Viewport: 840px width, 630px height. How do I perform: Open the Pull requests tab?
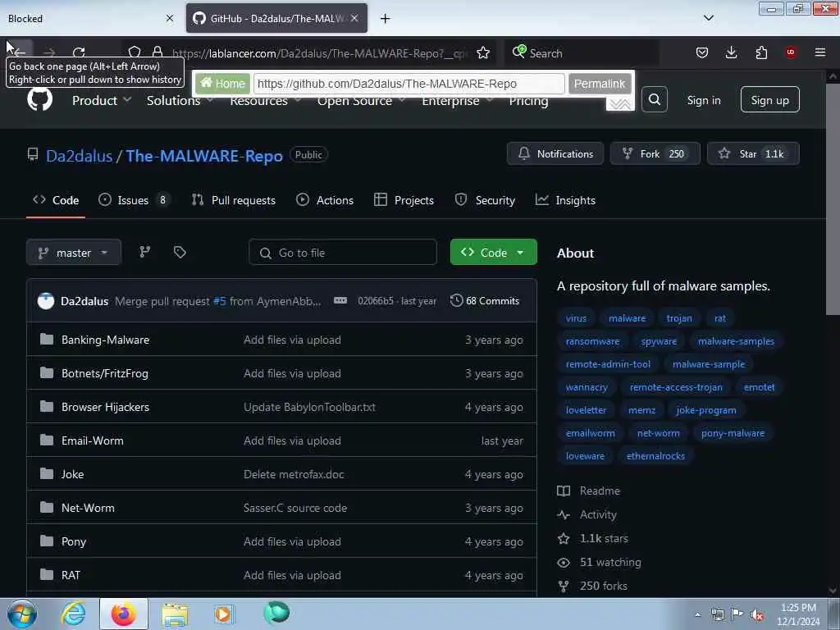pyautogui.click(x=233, y=200)
